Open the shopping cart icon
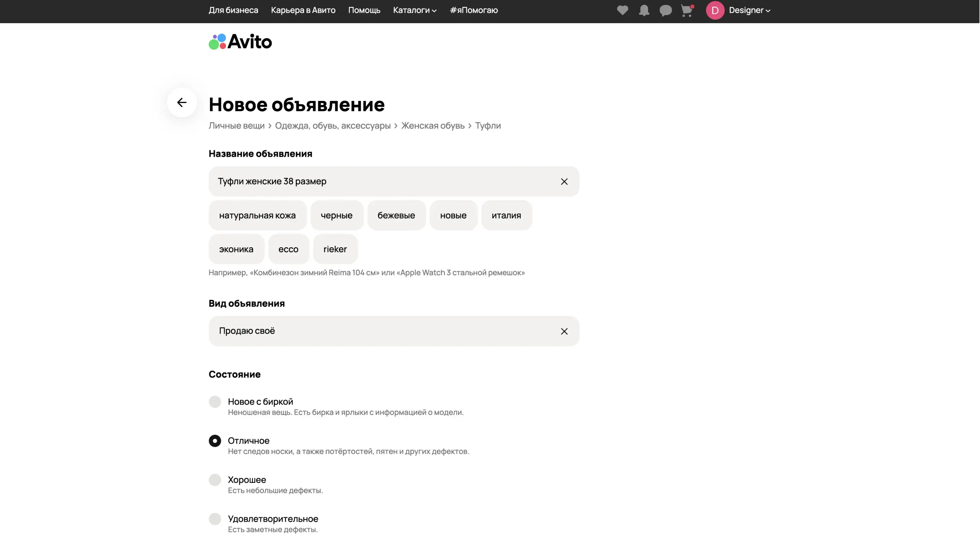 (x=687, y=10)
